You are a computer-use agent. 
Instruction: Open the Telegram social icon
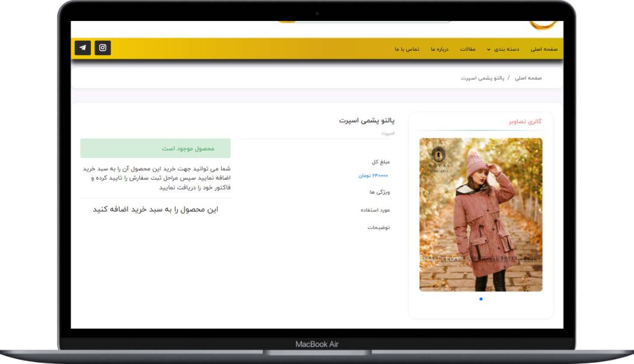[83, 48]
